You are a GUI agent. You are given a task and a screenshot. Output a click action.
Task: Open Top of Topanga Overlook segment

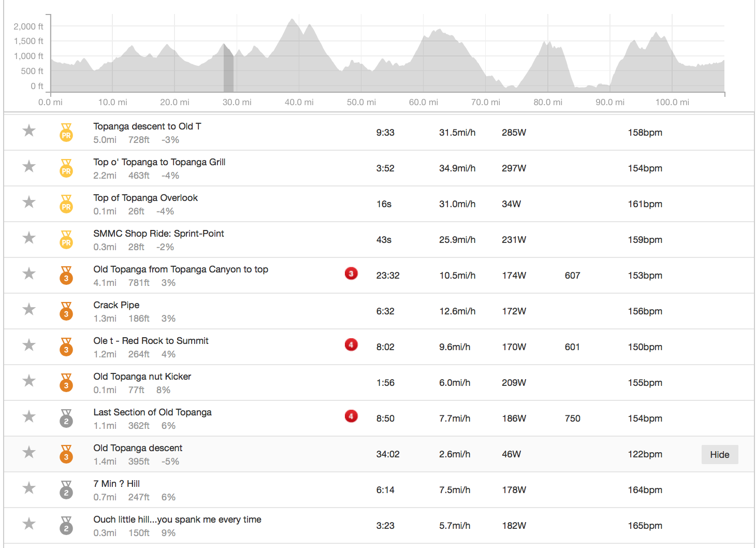click(146, 198)
